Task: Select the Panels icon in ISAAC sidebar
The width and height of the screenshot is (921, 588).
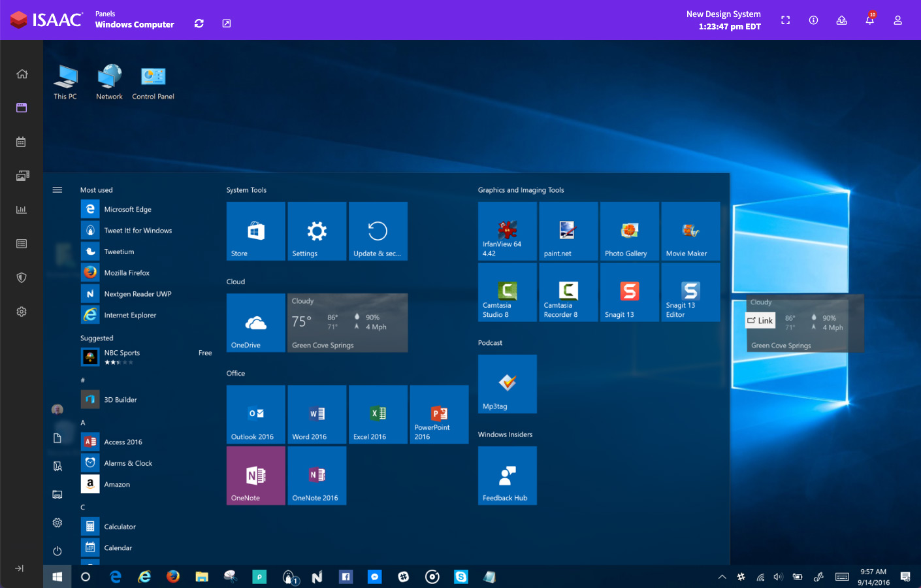Action: click(22, 108)
